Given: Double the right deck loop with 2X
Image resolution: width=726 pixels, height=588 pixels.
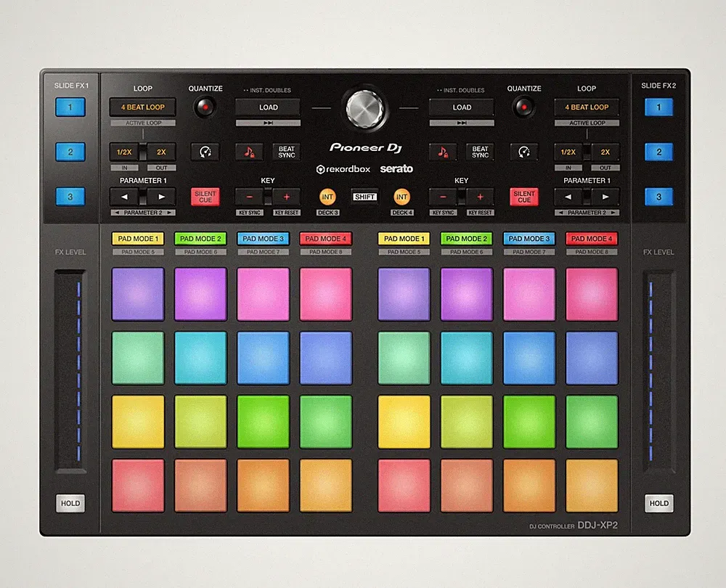Looking at the screenshot, I should point(605,152).
